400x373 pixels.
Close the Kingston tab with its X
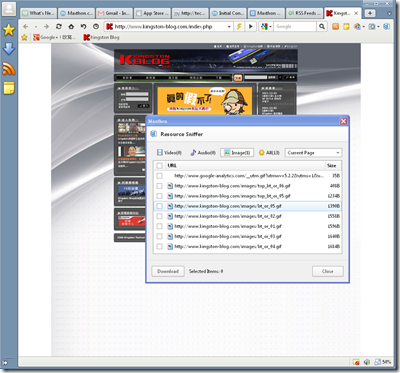click(x=356, y=13)
